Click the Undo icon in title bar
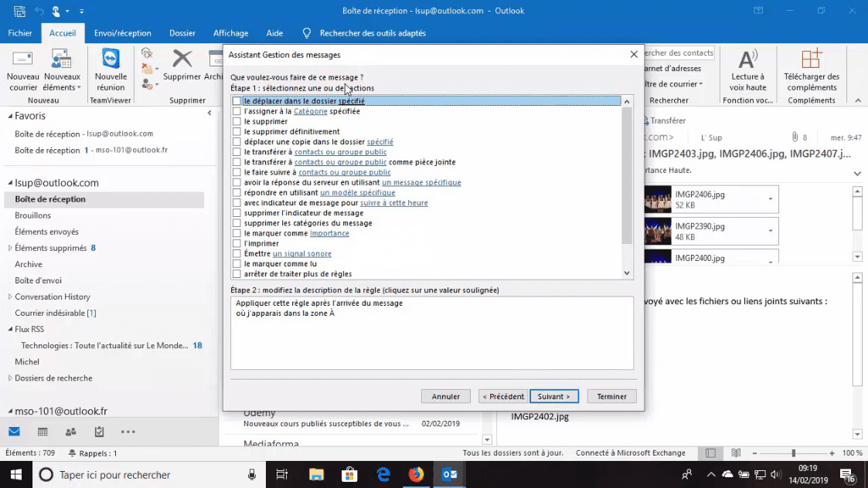 pyautogui.click(x=39, y=11)
